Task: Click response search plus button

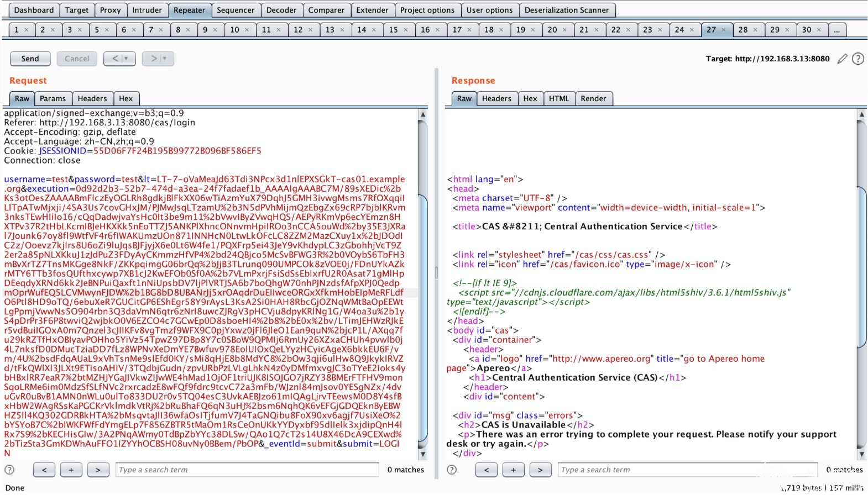Action: coord(513,470)
